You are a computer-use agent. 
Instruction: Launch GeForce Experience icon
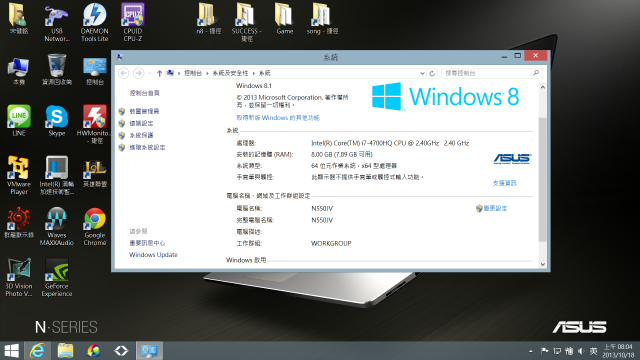coord(57,277)
